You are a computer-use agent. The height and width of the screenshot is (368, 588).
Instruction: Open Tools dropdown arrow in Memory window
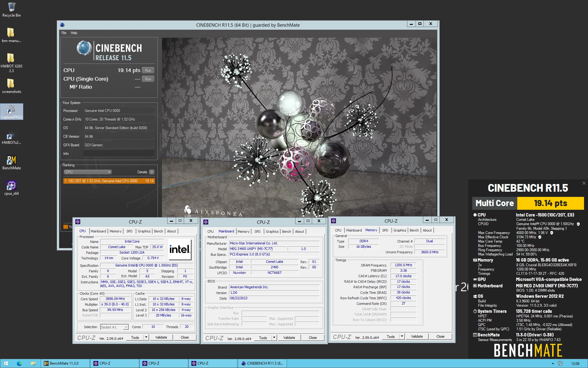(x=402, y=336)
